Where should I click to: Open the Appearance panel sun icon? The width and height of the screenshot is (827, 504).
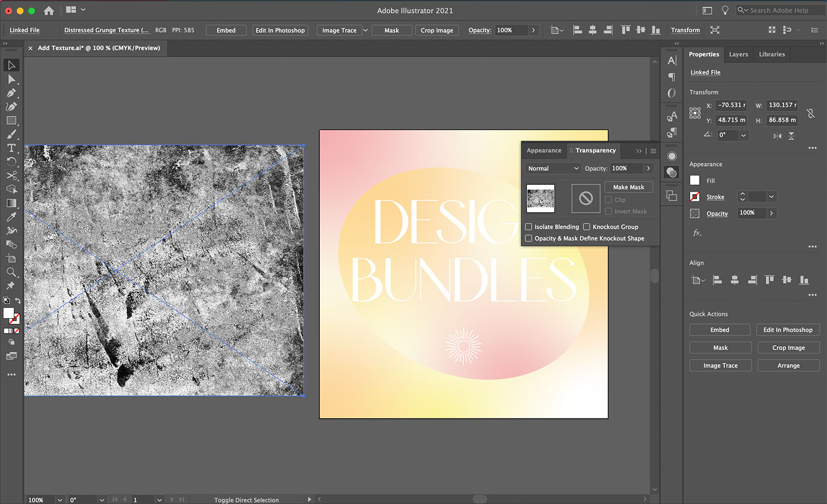pyautogui.click(x=672, y=156)
